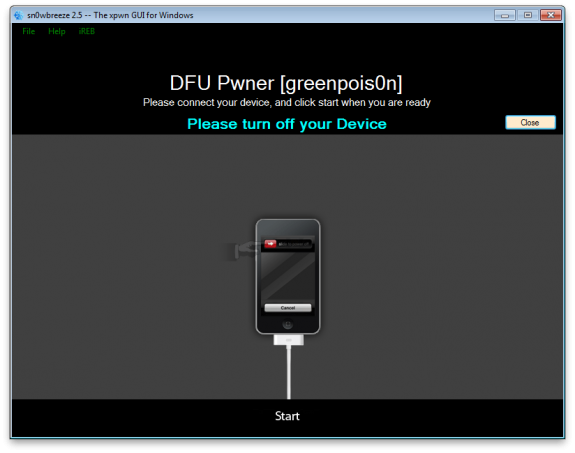Close the sn0wbreeze window with red X
Image resolution: width=575 pixels, height=453 pixels.
pos(551,15)
